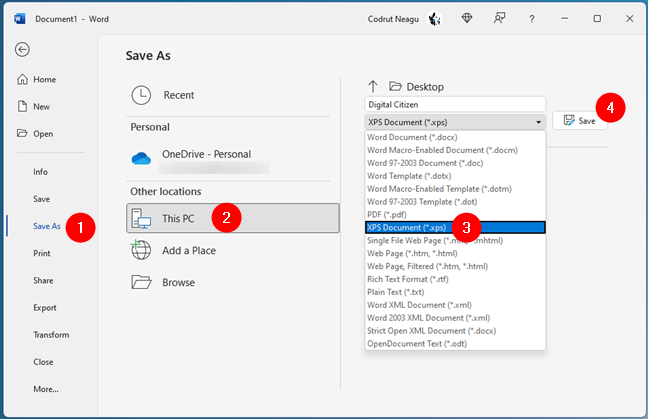648x419 pixels.
Task: Open the Transform section
Action: pyautogui.click(x=51, y=335)
